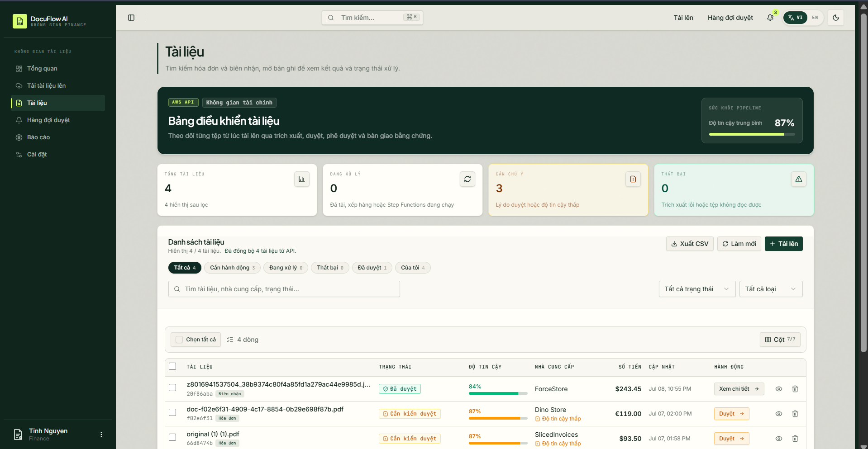Click the DocuFlow AI logo icon

19,21
